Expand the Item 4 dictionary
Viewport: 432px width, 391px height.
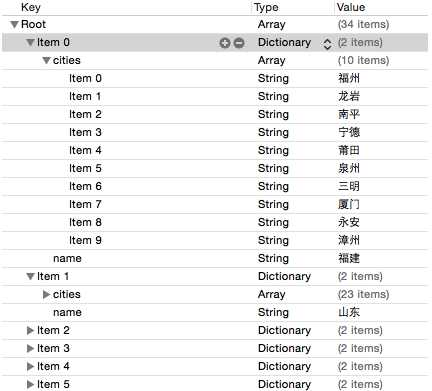tap(30, 366)
